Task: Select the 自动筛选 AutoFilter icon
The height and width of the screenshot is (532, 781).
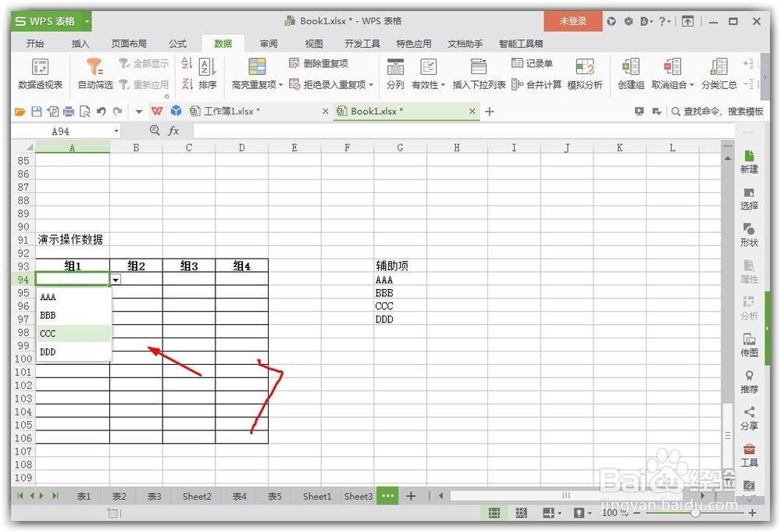Action: click(94, 74)
